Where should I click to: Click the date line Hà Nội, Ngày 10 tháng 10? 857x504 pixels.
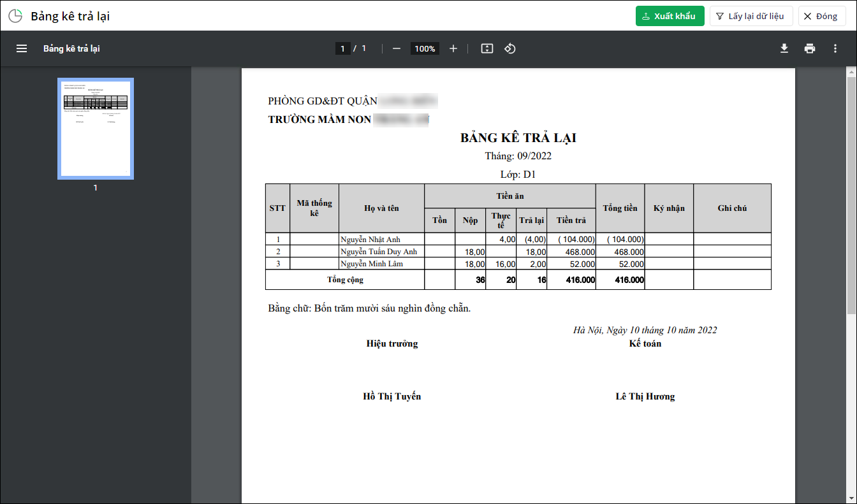point(645,330)
